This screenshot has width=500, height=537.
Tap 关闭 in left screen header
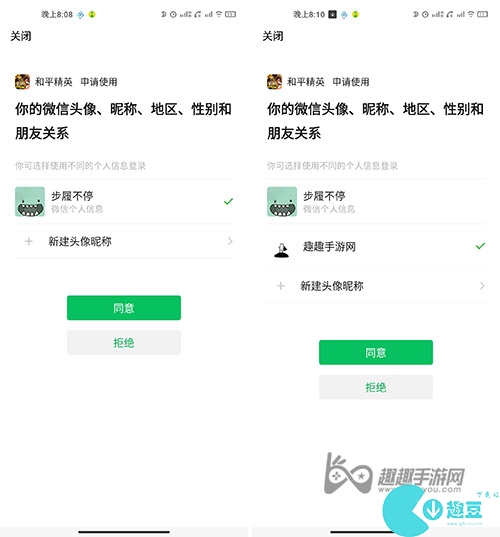point(21,36)
